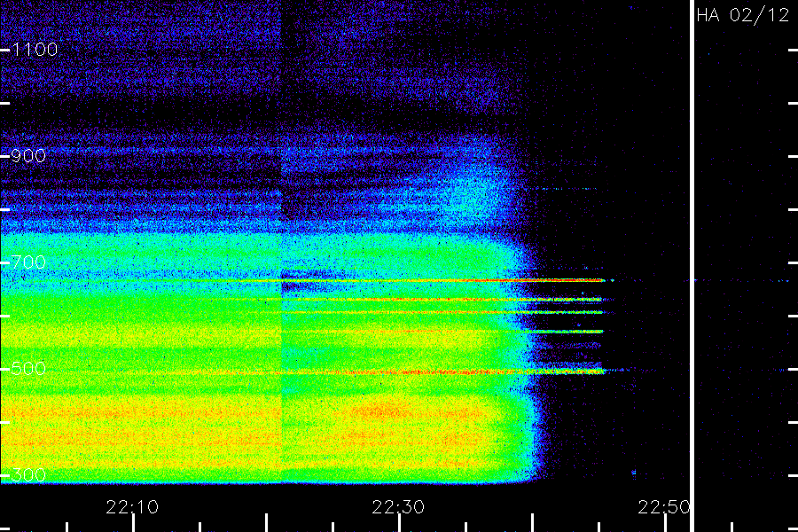The height and width of the screenshot is (532, 798).
Task: Click the 22:10 time axis label
Action: 132,507
